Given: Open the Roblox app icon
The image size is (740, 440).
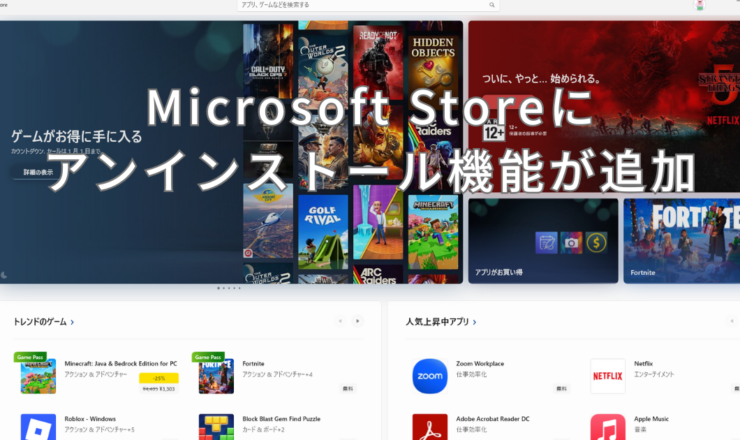Looking at the screenshot, I should (x=38, y=427).
